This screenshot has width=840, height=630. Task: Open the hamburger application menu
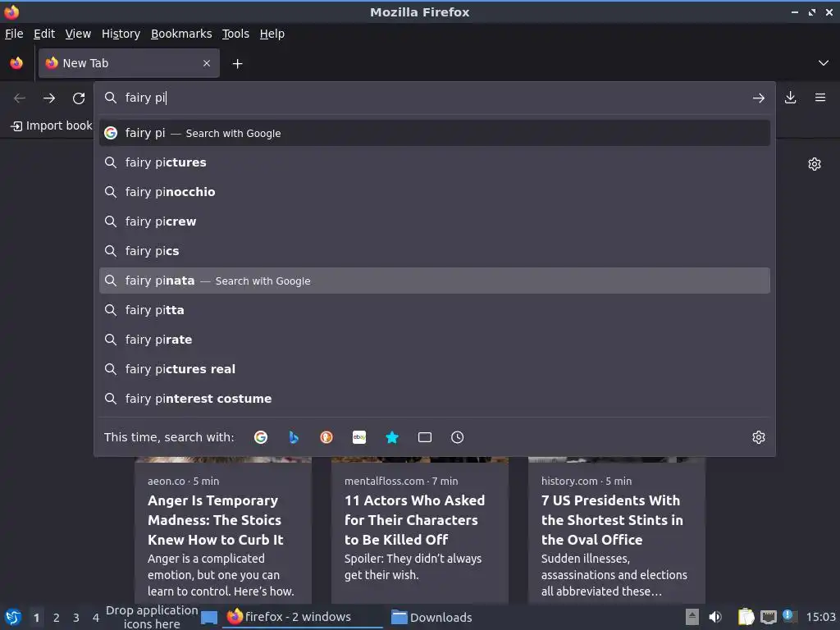(x=820, y=98)
